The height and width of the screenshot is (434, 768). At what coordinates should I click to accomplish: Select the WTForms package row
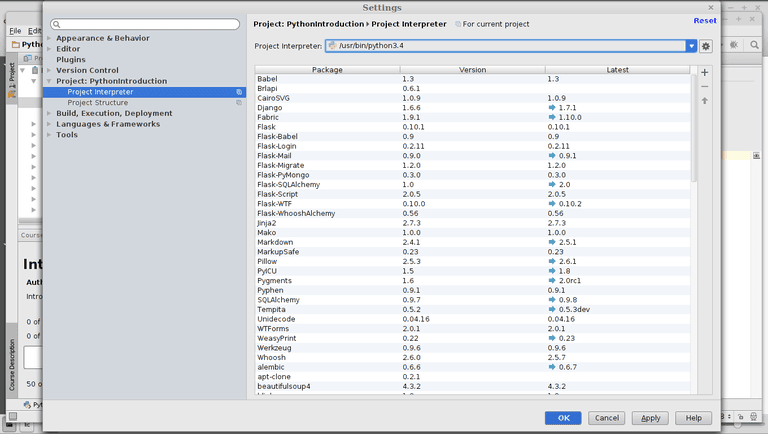tap(472, 329)
